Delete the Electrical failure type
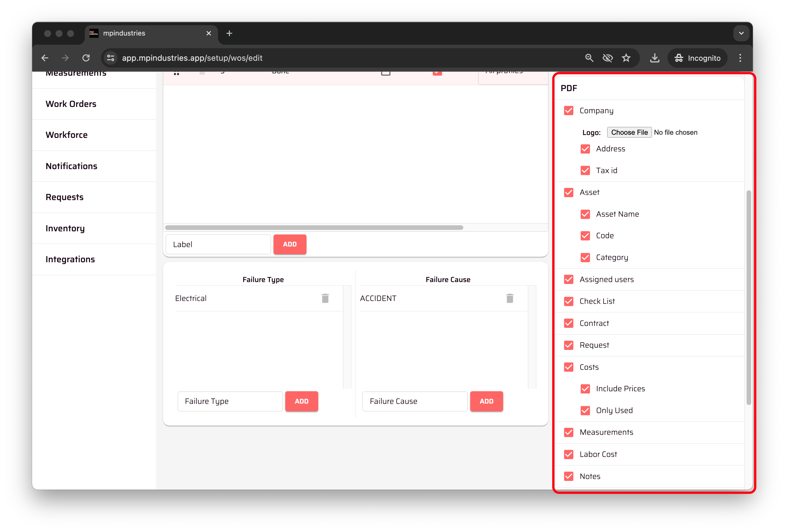The width and height of the screenshot is (785, 532). pyautogui.click(x=325, y=298)
